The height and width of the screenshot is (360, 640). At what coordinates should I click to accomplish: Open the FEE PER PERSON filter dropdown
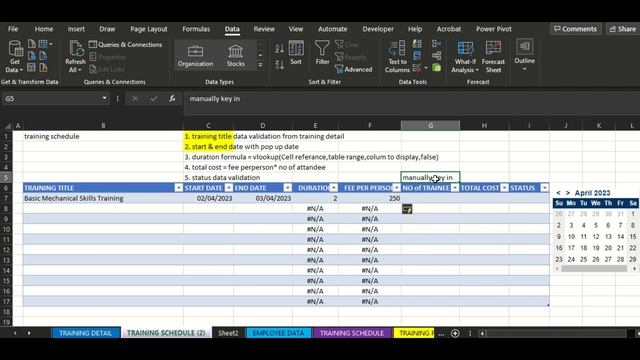tap(396, 188)
